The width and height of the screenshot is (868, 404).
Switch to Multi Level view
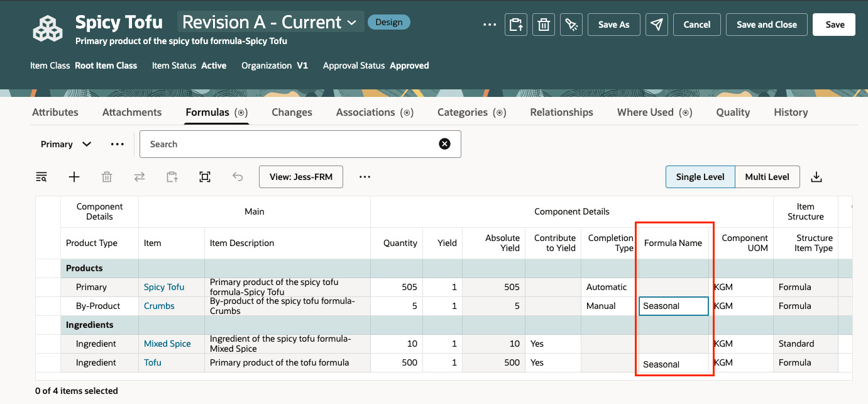point(767,177)
